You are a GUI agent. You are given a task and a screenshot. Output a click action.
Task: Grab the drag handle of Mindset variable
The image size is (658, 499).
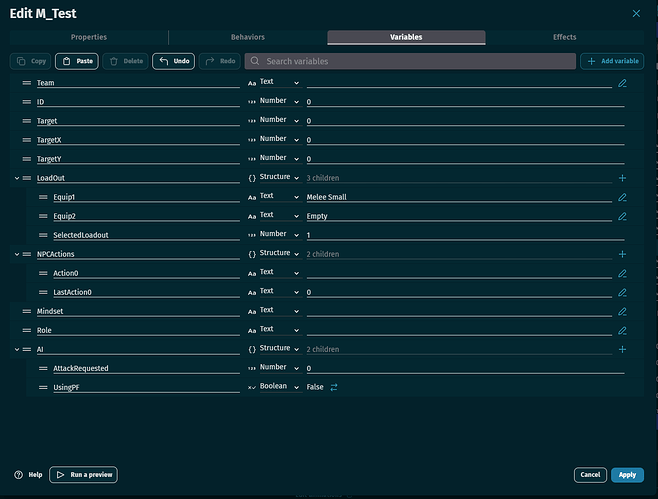(x=26, y=311)
